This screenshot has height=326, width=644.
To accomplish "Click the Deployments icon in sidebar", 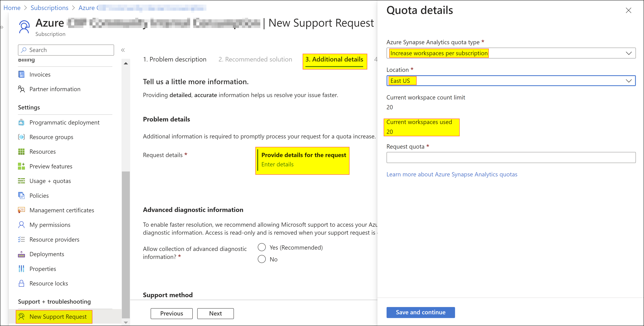I will click(22, 254).
